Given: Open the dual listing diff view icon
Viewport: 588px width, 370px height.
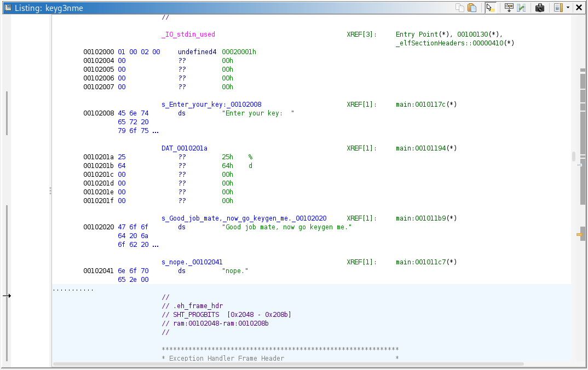Looking at the screenshot, I should tap(522, 7).
